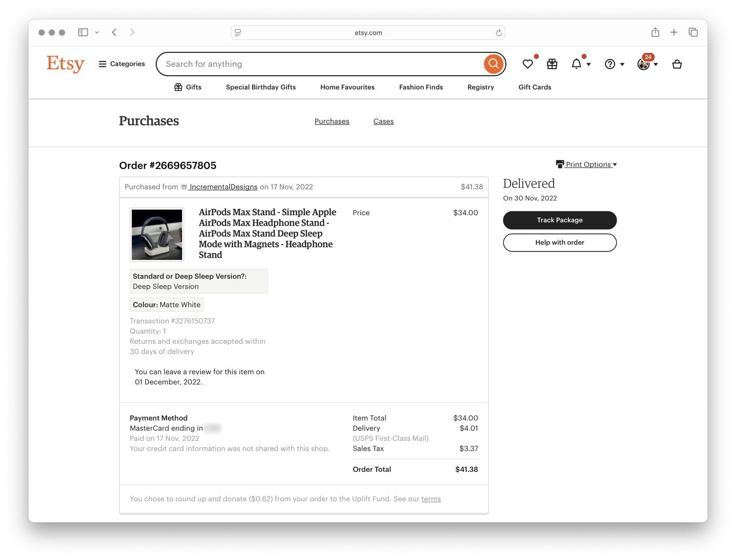Open Home Favourites navigation link
Screen dimensions: 736x560
(x=347, y=87)
